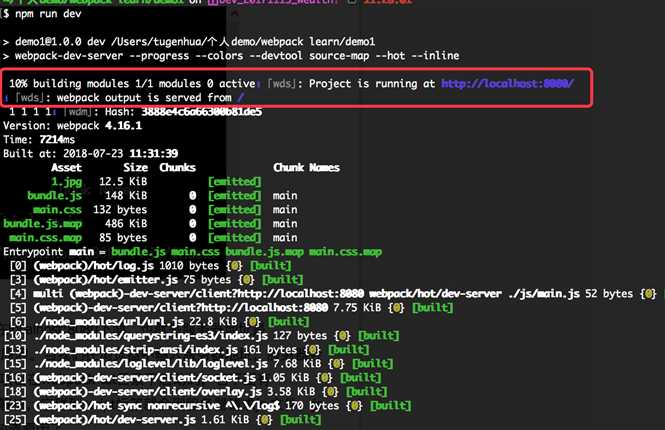The height and width of the screenshot is (430, 665).
Task: Click the 'Chunks' column header
Action: [177, 168]
